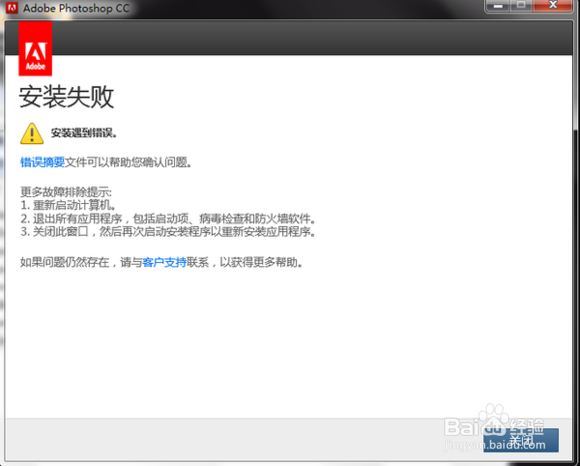The width and height of the screenshot is (580, 466).
Task: Open the 错误摘要 error summary link
Action: point(43,162)
